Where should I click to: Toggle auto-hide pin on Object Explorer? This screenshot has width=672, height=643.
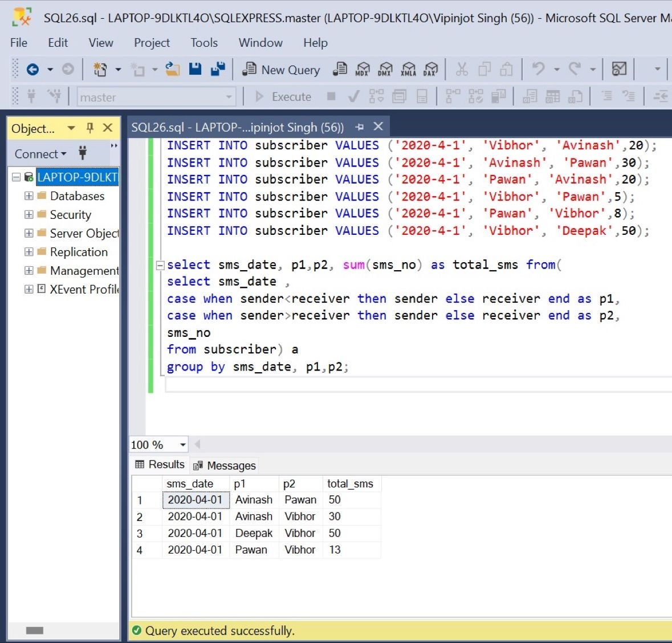(89, 128)
